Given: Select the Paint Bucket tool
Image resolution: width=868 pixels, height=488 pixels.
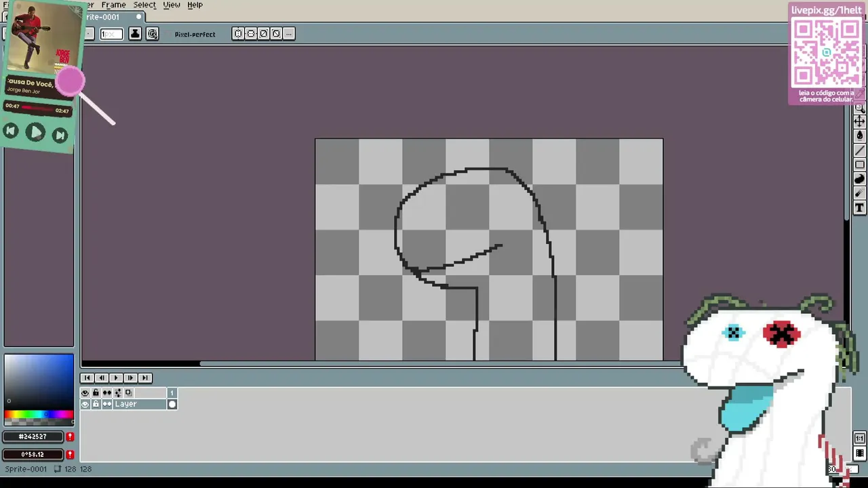Looking at the screenshot, I should [859, 136].
